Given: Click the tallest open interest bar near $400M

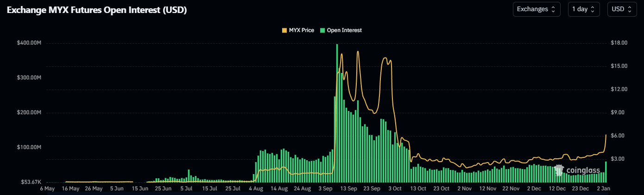Looking at the screenshot, I should coord(337,113).
